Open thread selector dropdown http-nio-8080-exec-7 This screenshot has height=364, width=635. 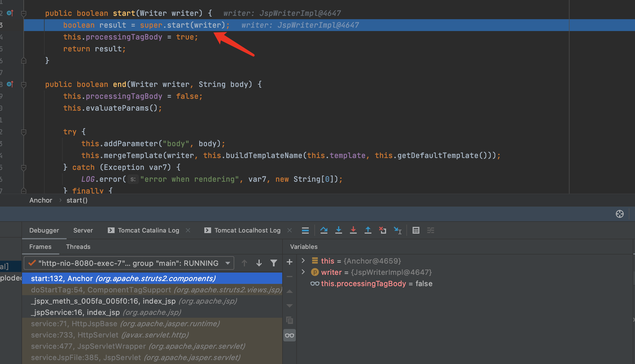click(x=129, y=263)
